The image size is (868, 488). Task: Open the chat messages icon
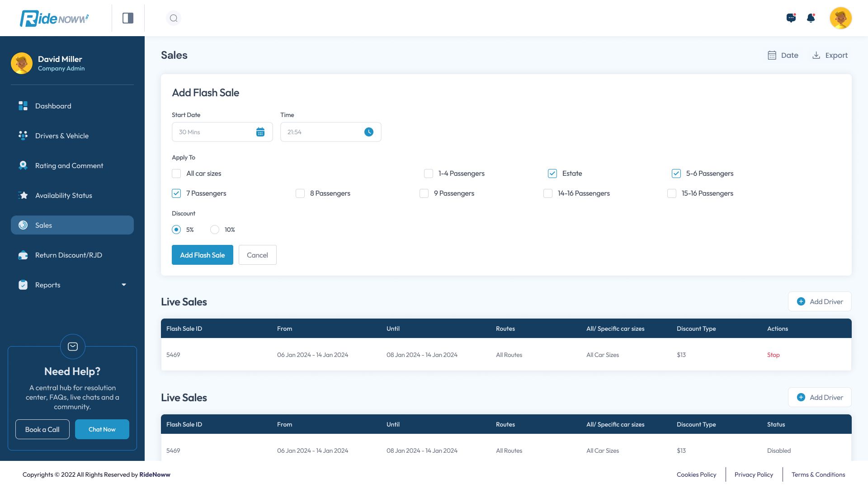(791, 18)
